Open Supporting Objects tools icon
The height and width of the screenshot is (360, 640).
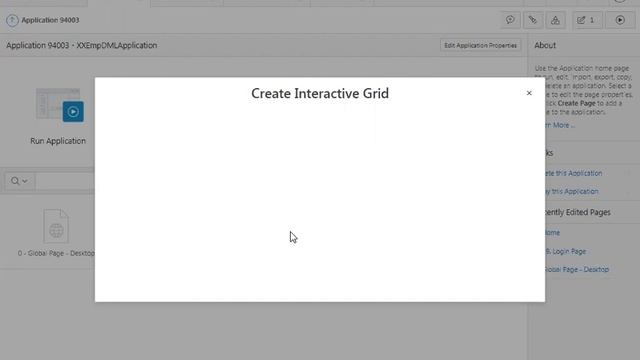pyautogui.click(x=533, y=20)
